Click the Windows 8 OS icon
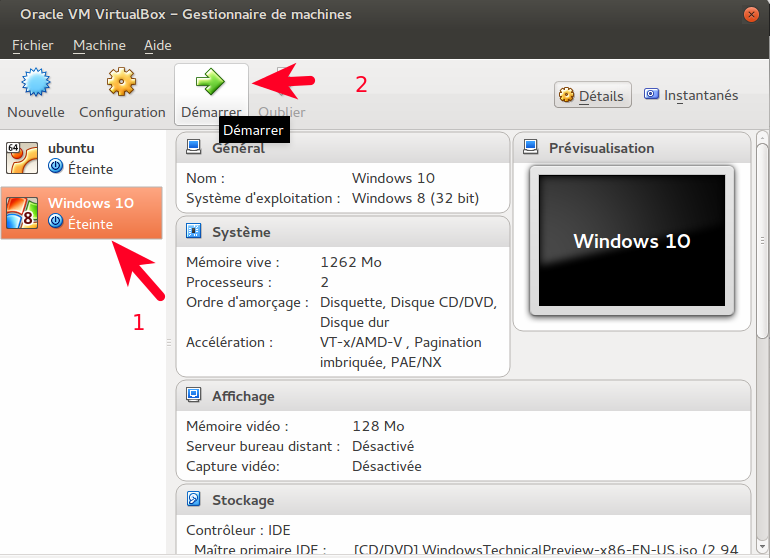 22,213
